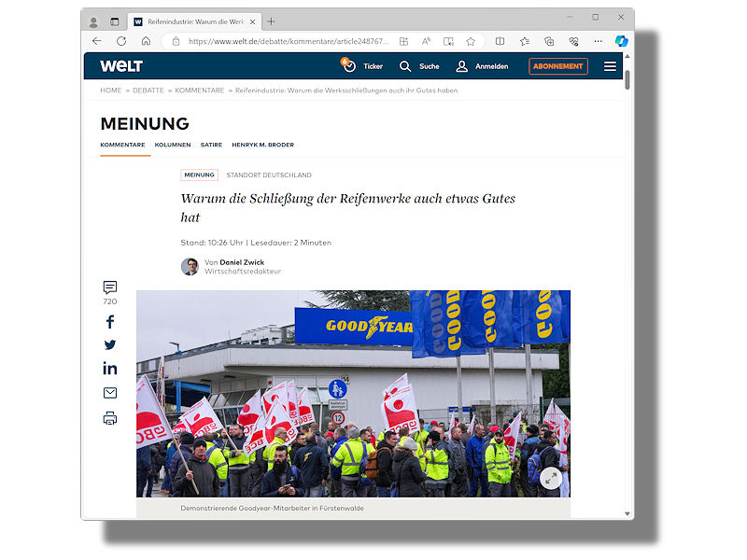The height and width of the screenshot is (560, 747).
Task: Click the MEINUNG page heading
Action: click(145, 124)
